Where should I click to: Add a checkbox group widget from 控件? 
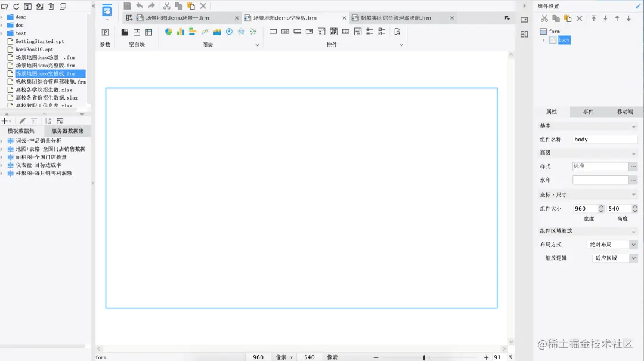coord(382,32)
